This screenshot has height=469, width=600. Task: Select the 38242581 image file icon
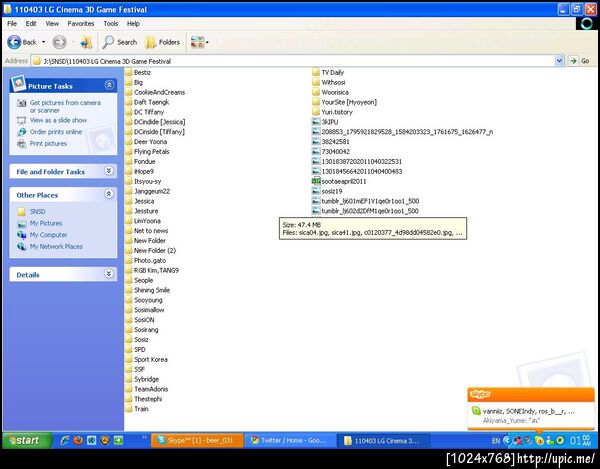point(316,142)
